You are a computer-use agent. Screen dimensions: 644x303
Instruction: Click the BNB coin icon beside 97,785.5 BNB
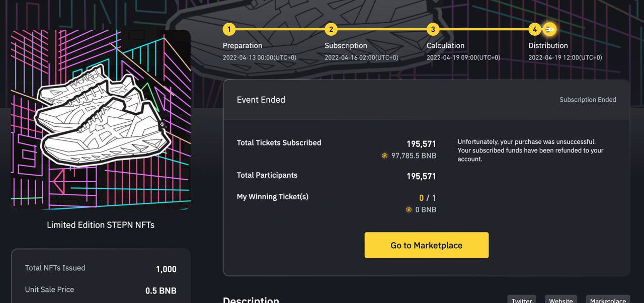click(385, 156)
